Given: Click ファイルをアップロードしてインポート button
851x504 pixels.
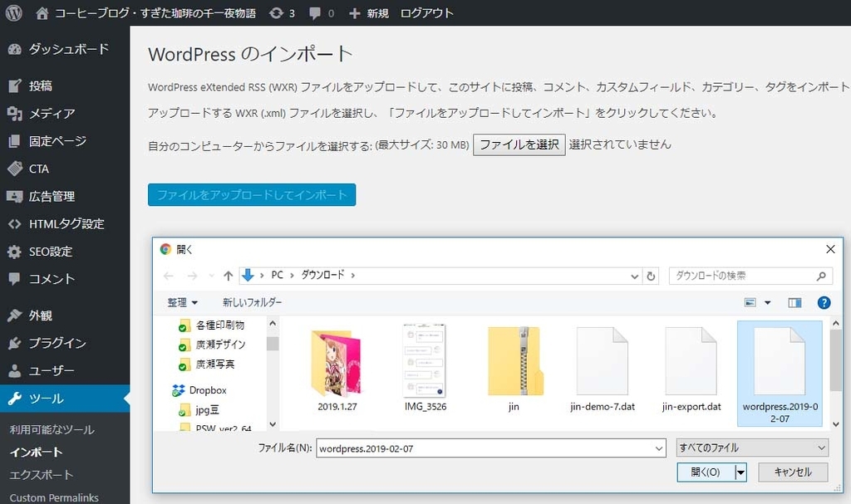Looking at the screenshot, I should 252,195.
